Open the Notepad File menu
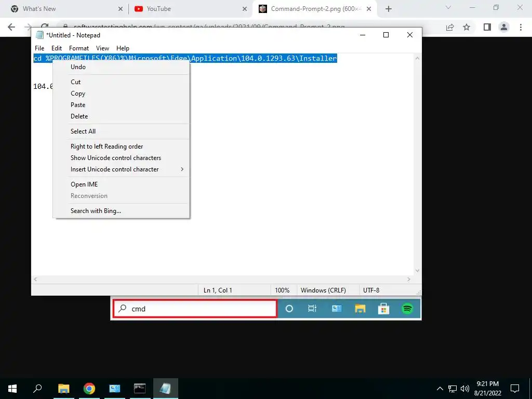Viewport: 532px width, 399px height. tap(39, 48)
